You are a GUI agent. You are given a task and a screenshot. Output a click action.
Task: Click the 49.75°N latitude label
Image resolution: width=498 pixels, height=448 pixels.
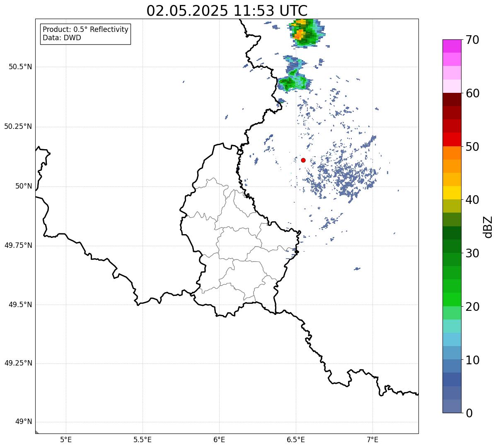click(x=18, y=245)
